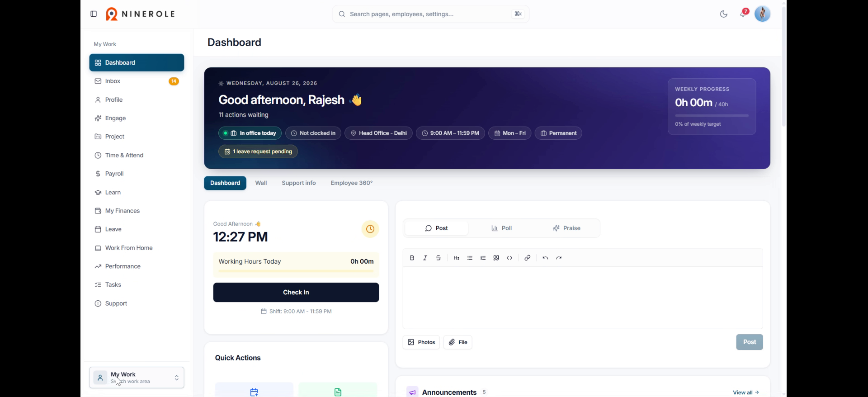Switch to the Wall tab

point(261,183)
